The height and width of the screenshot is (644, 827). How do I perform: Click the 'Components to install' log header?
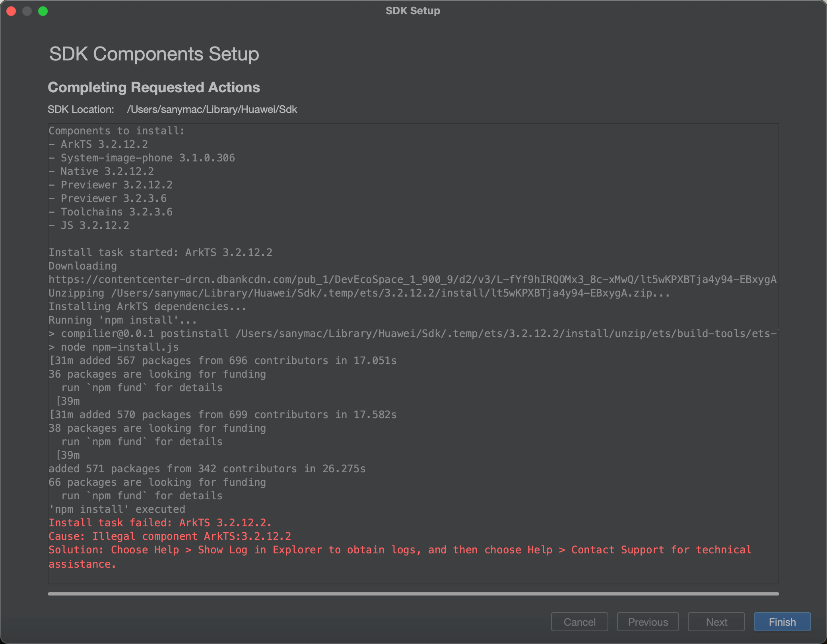116,130
